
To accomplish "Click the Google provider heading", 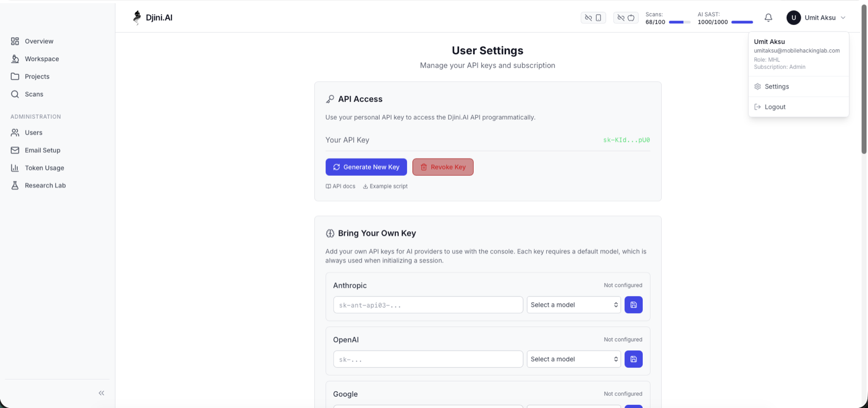I will click(346, 394).
